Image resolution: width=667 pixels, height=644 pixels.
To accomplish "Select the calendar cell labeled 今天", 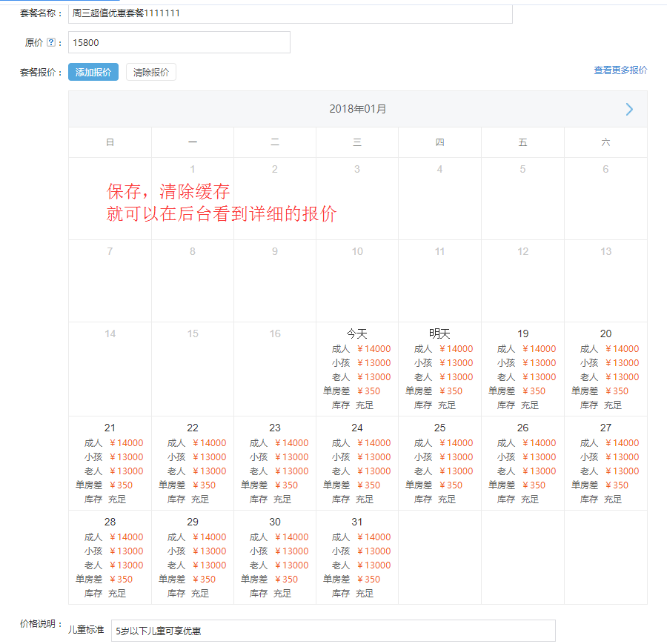I will click(356, 333).
